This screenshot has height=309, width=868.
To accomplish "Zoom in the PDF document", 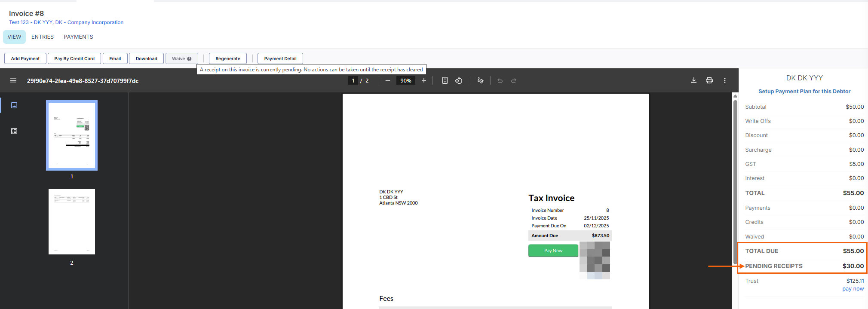I will 424,81.
